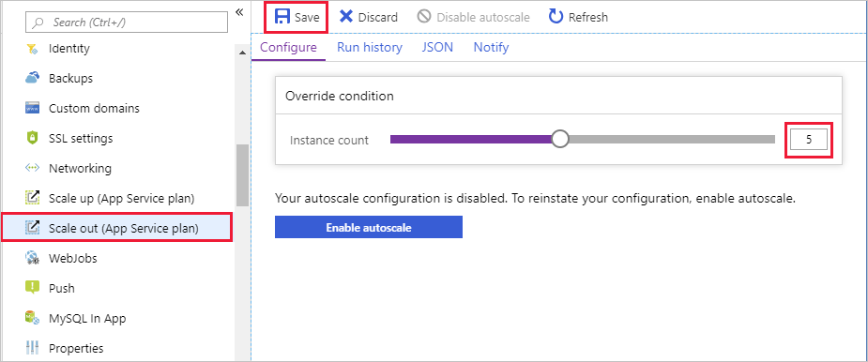
Task: Click the Refresh circular arrow icon
Action: (556, 17)
